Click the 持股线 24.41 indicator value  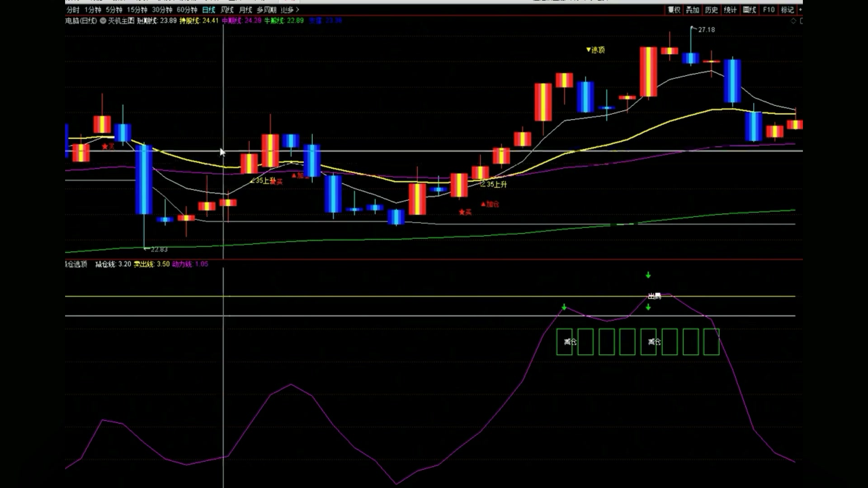pyautogui.click(x=199, y=20)
